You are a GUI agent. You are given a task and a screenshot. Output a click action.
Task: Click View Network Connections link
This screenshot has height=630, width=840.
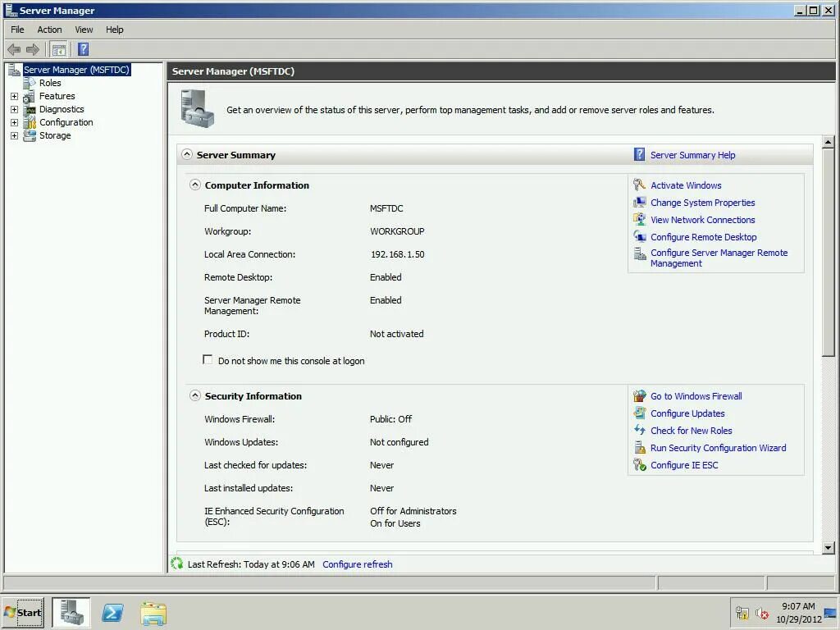coord(702,220)
